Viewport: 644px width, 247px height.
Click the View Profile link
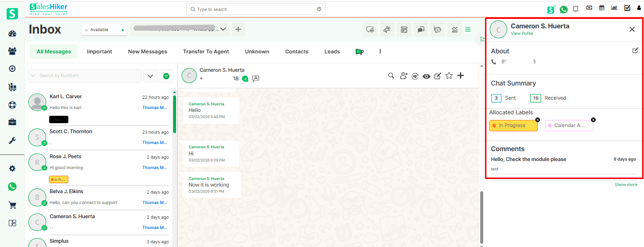(522, 34)
